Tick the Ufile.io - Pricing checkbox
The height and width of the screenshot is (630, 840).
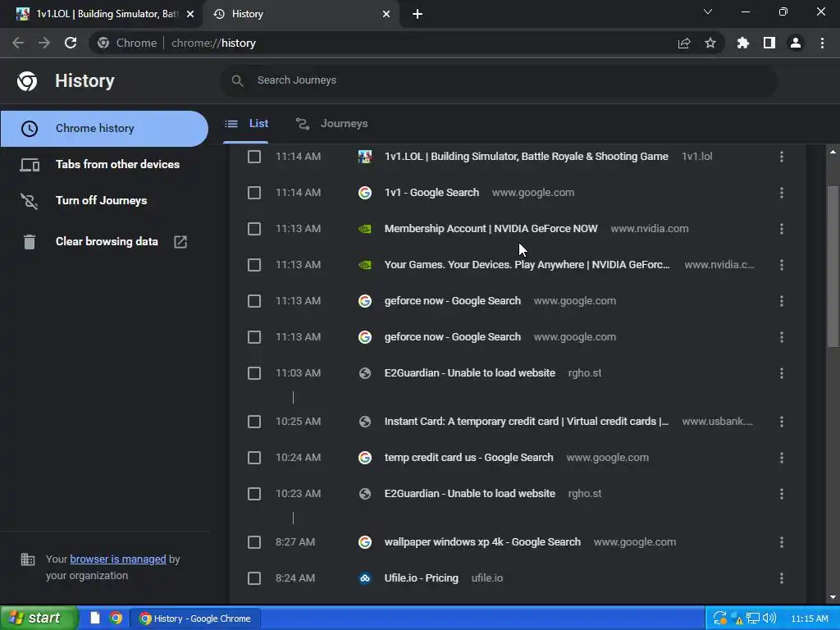tap(254, 578)
